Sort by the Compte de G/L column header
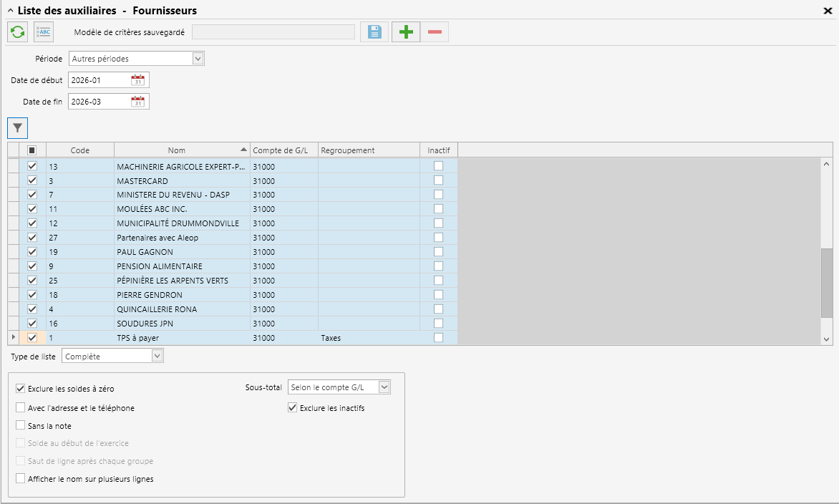 pos(284,150)
